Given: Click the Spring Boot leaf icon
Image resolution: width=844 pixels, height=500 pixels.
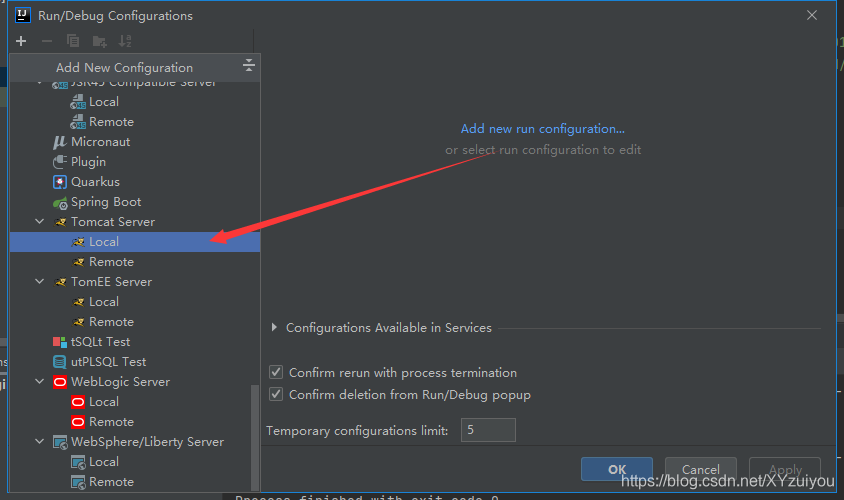Looking at the screenshot, I should coord(60,202).
